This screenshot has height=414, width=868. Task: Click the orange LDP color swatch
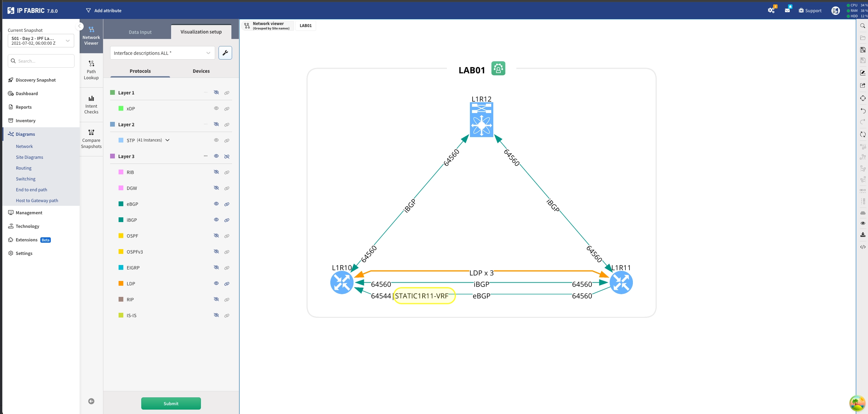pos(121,283)
